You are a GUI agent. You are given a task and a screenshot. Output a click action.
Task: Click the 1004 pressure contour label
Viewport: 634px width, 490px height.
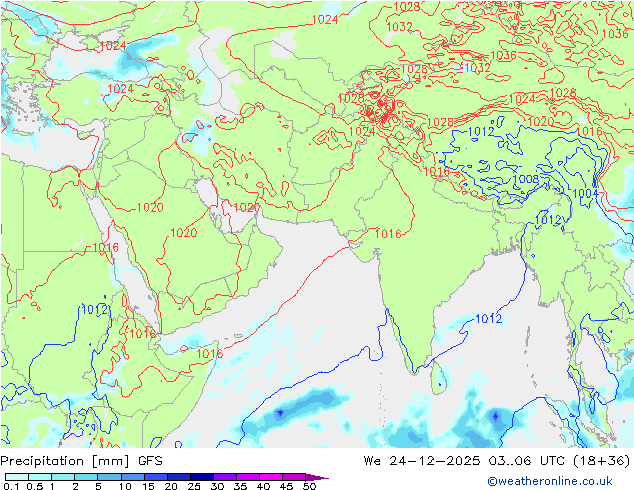pyautogui.click(x=585, y=193)
